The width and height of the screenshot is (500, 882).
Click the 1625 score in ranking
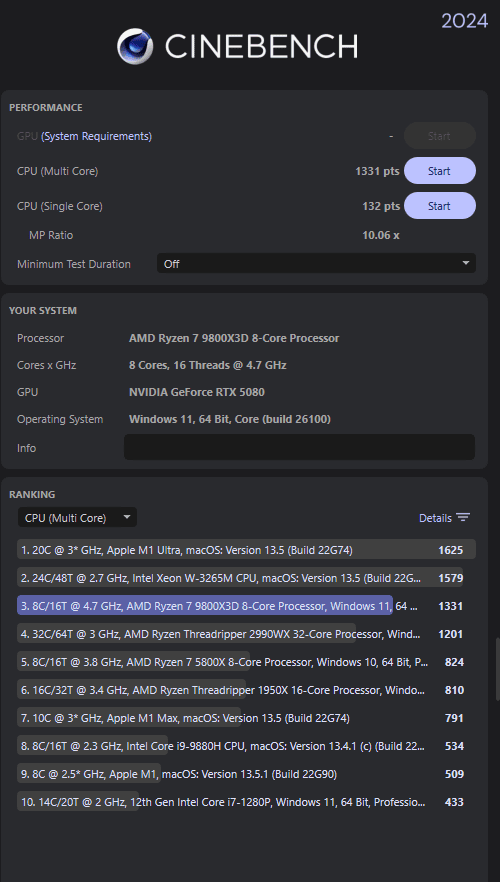(451, 550)
